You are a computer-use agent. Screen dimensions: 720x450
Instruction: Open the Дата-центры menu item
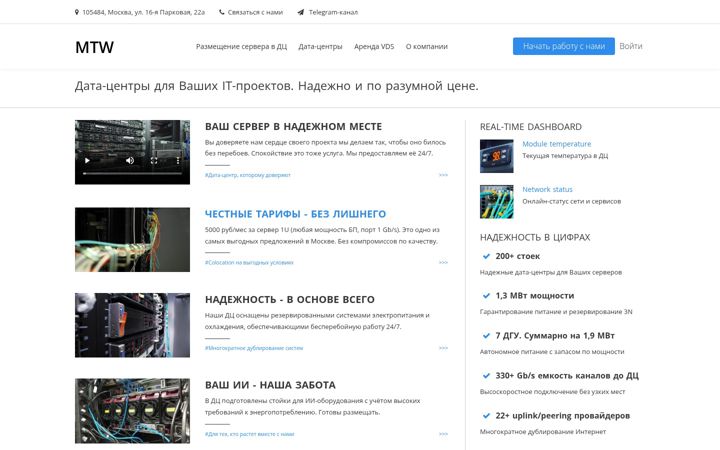click(x=321, y=46)
